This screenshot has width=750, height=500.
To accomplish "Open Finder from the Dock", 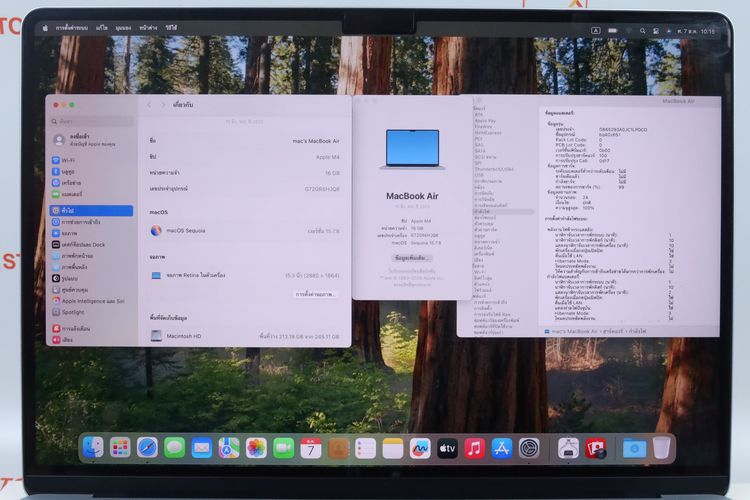I will (x=93, y=448).
